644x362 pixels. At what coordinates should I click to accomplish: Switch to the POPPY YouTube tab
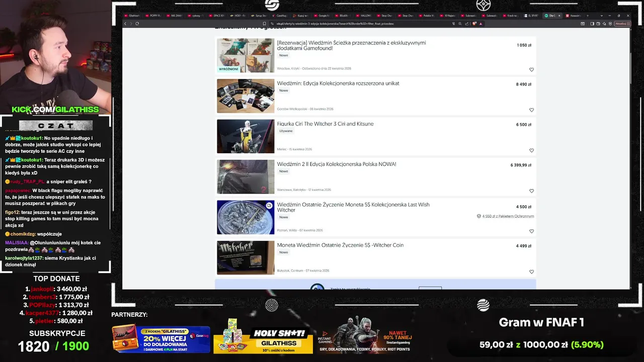[153, 16]
